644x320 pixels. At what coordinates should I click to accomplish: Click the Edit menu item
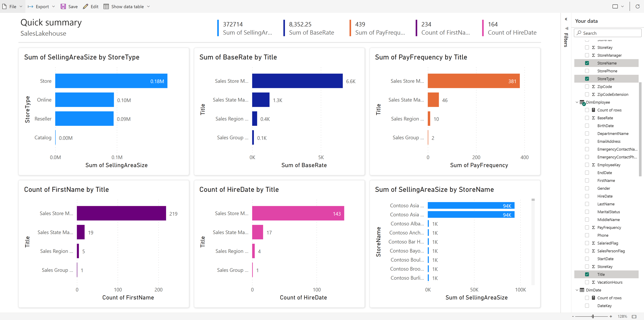(90, 6)
